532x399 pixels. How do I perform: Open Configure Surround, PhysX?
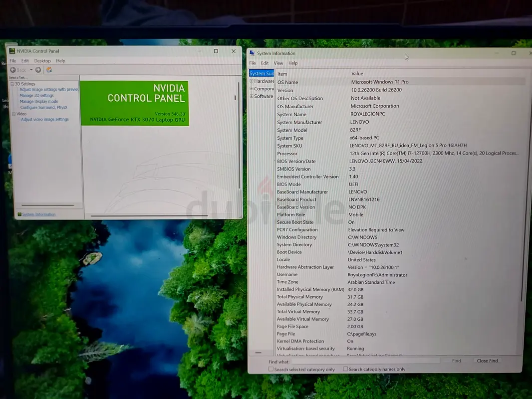(44, 107)
